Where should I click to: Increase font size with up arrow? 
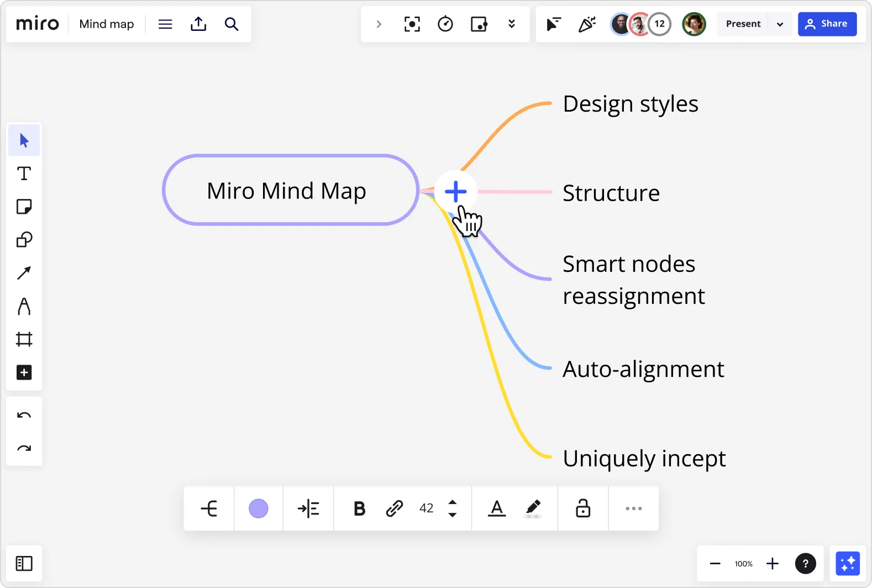pyautogui.click(x=453, y=502)
